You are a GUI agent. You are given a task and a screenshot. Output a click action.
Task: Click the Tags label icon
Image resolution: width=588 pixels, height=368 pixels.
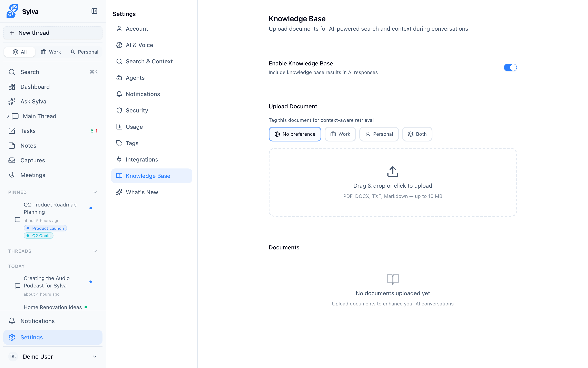[119, 143]
